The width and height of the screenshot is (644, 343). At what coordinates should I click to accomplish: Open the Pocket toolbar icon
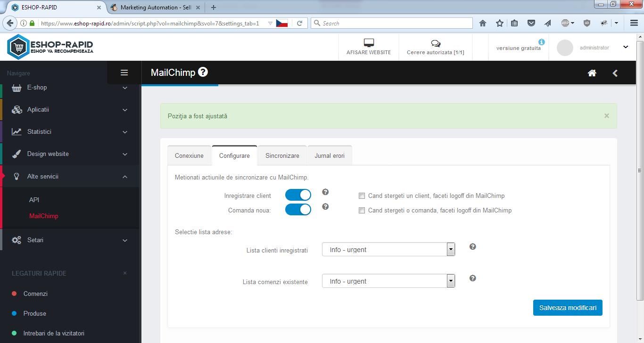[531, 23]
